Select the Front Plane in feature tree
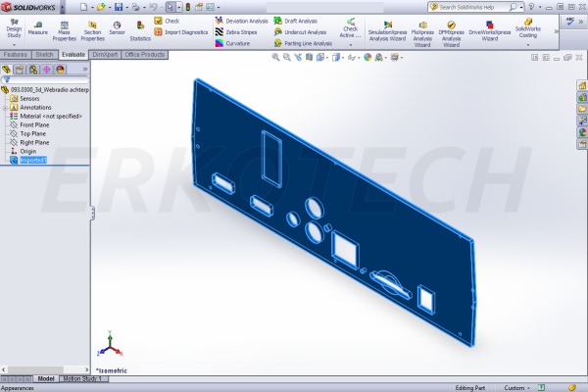 [x=35, y=124]
